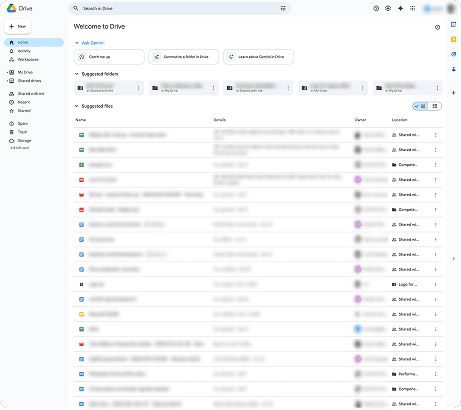
Task: Open the Tasks side panel icon
Action: pyautogui.click(x=453, y=54)
